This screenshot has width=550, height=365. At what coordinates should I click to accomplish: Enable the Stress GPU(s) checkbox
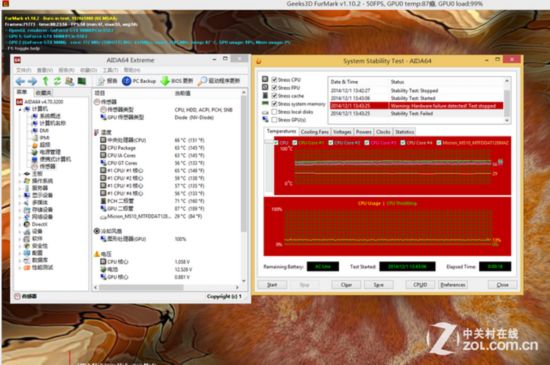[274, 120]
